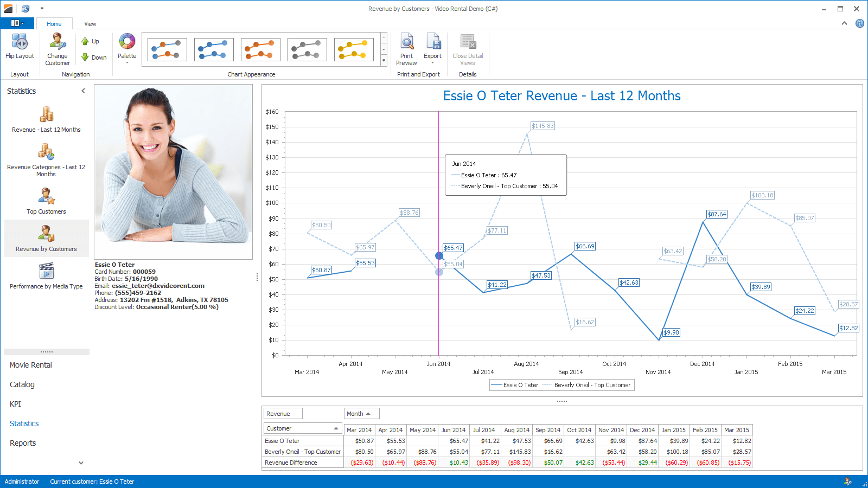Open the Customize Quick Access dropdown
The width and height of the screenshot is (868, 488).
point(42,9)
